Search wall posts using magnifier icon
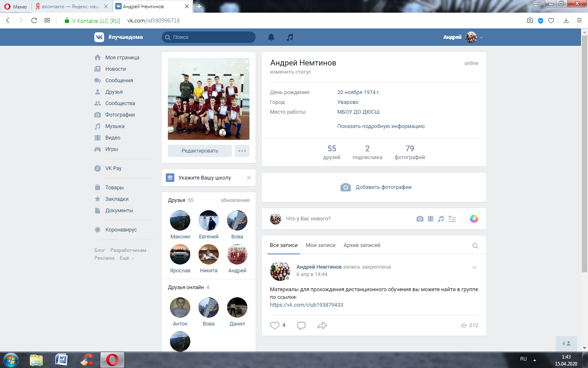 [x=475, y=246]
